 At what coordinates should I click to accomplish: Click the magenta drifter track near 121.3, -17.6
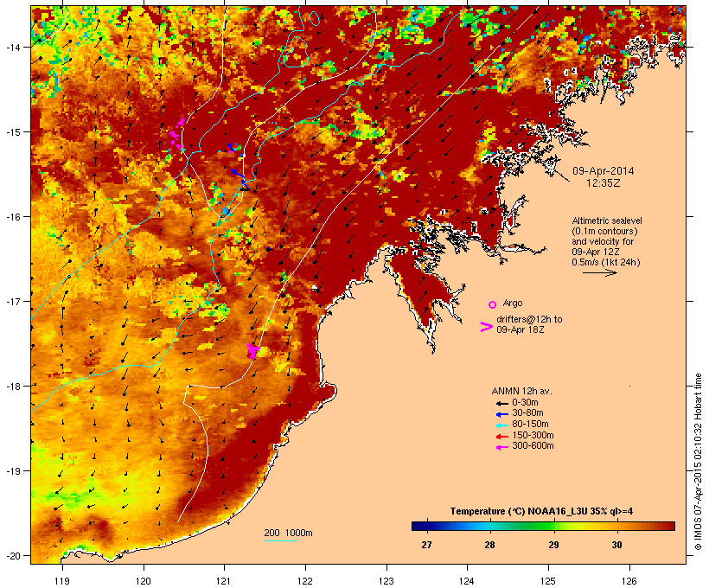click(x=252, y=351)
